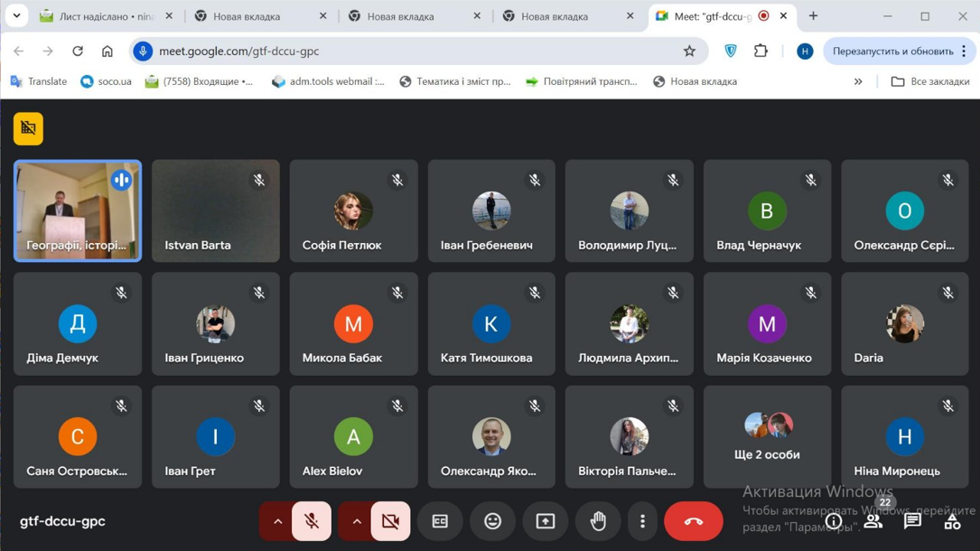Switch to the Лист надіслано tab
Screen dimensions: 980x551
click(107, 16)
